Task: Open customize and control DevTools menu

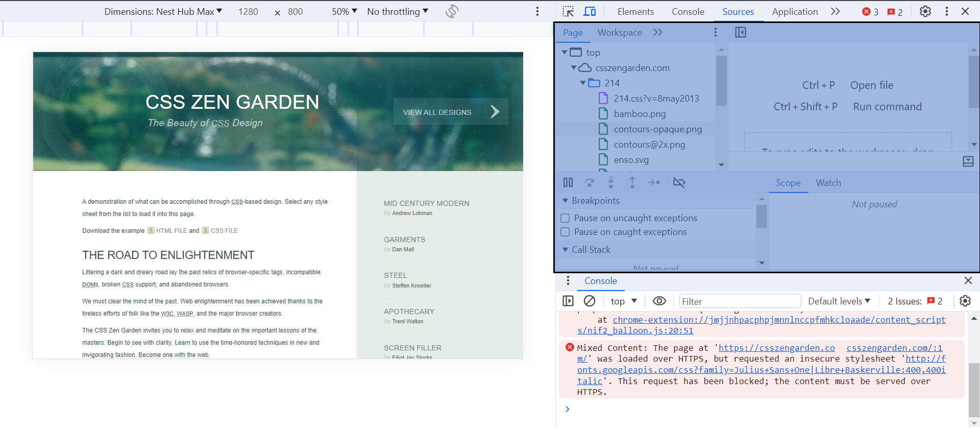Action: tap(947, 11)
